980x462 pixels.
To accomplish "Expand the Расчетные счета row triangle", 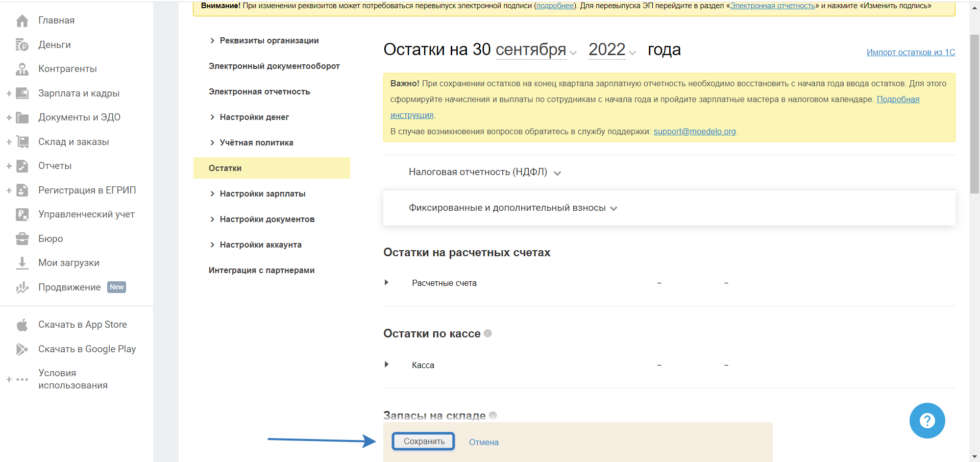I will point(386,282).
